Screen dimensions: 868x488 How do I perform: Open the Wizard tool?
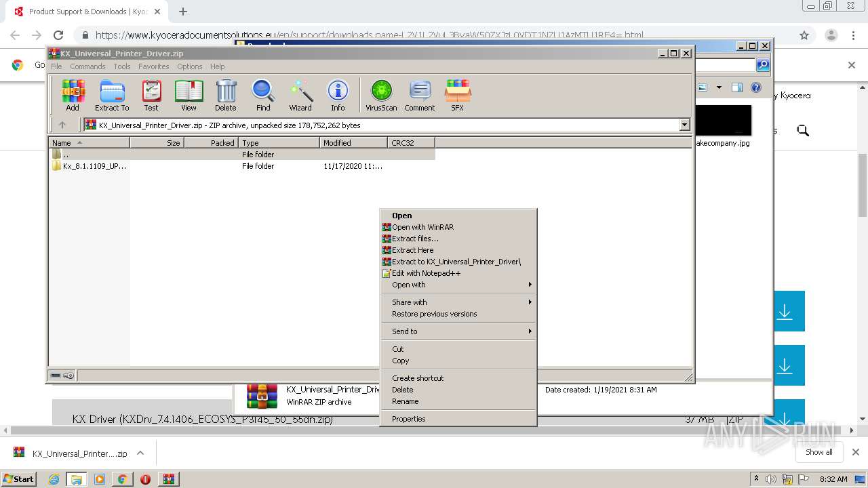pyautogui.click(x=300, y=96)
